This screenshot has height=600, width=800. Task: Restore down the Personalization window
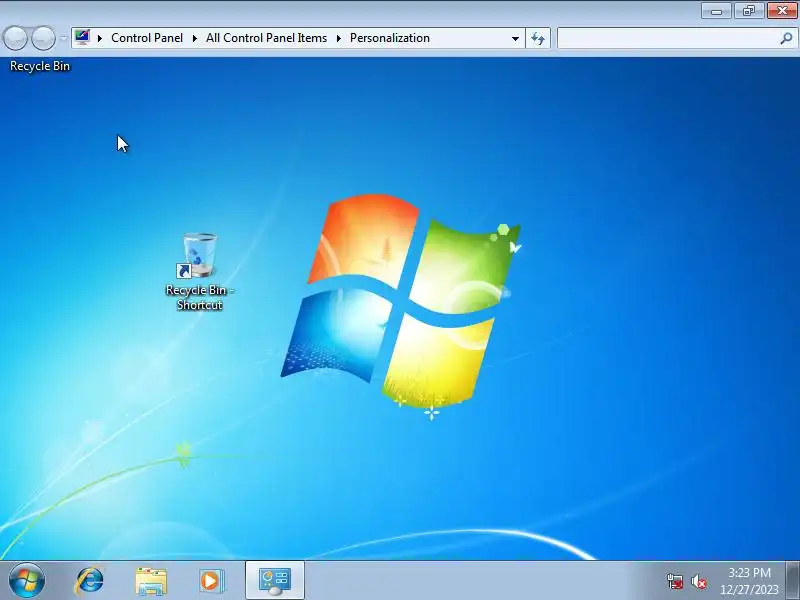[748, 11]
